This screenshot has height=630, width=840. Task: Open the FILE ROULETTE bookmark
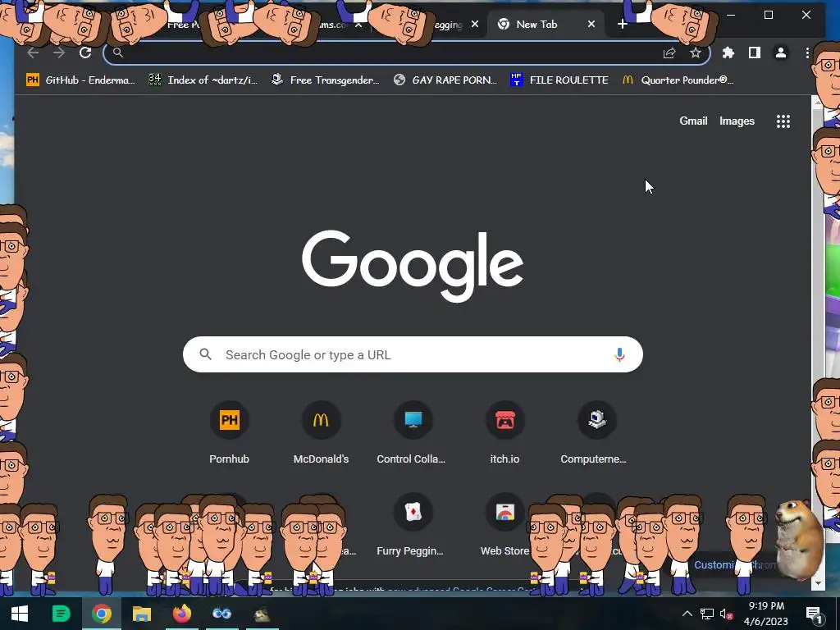pos(559,80)
